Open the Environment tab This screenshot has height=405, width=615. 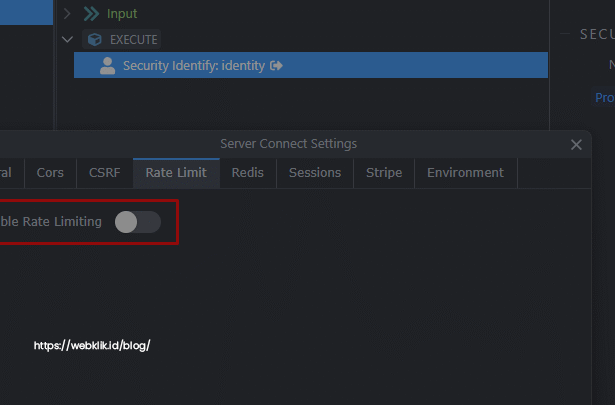coord(466,173)
